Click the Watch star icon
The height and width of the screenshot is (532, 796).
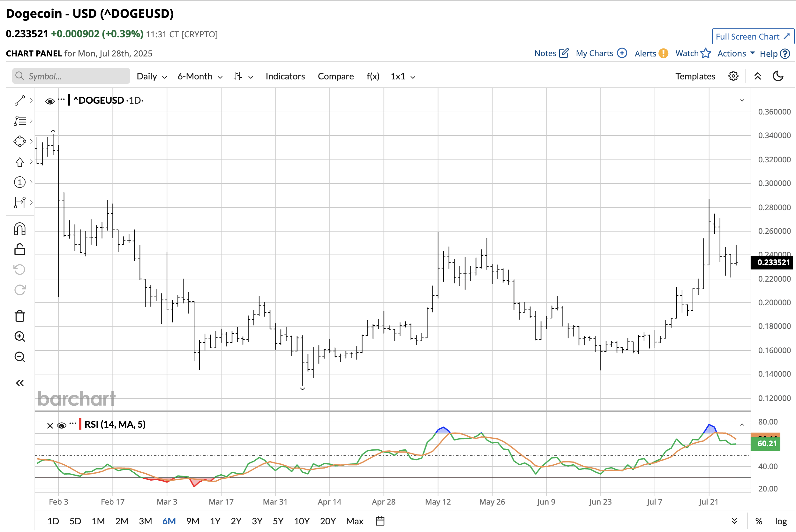click(x=706, y=53)
